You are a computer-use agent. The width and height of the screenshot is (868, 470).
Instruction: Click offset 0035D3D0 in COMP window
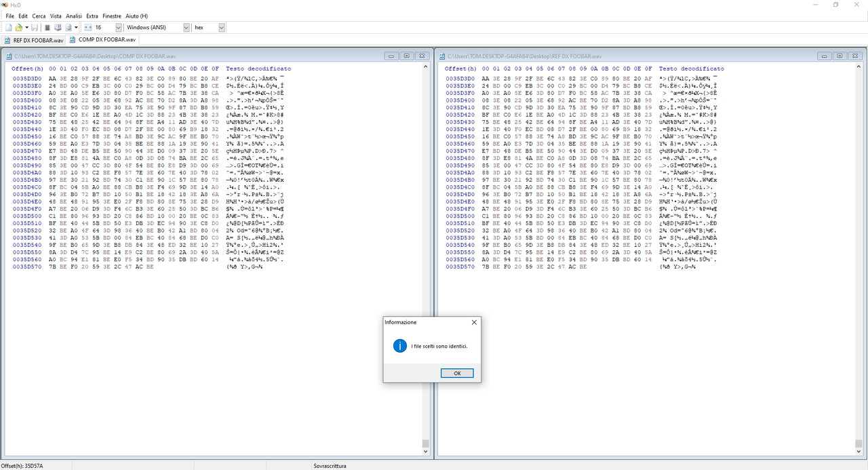(x=27, y=79)
